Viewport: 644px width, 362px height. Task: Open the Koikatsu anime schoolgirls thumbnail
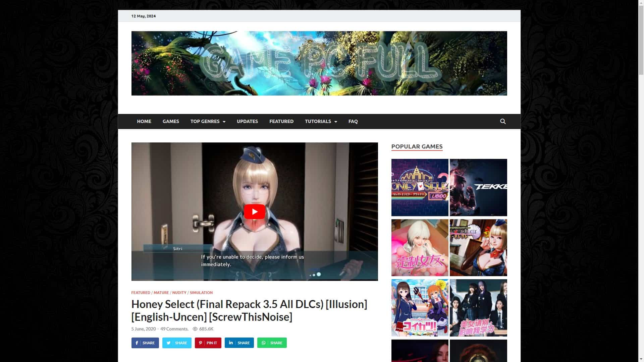click(x=420, y=308)
